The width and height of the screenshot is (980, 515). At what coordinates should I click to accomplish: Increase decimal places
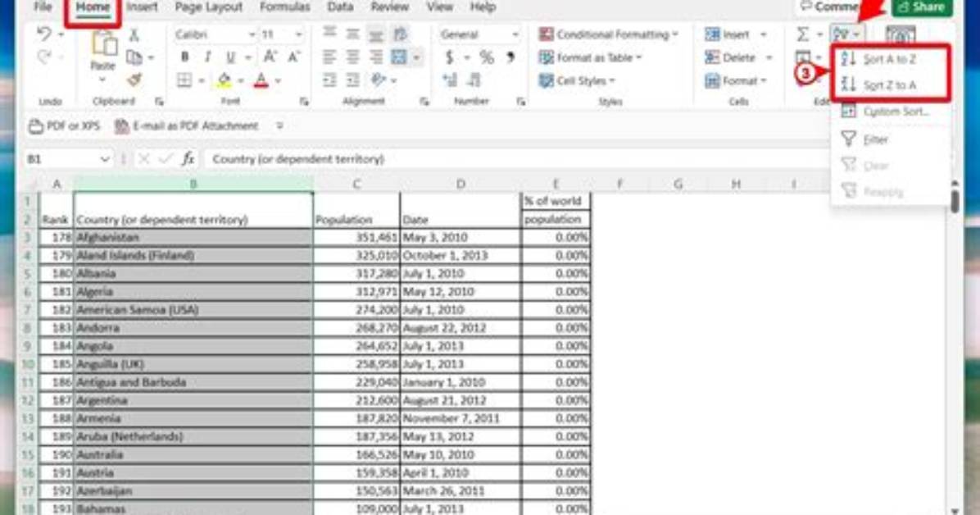pyautogui.click(x=449, y=80)
